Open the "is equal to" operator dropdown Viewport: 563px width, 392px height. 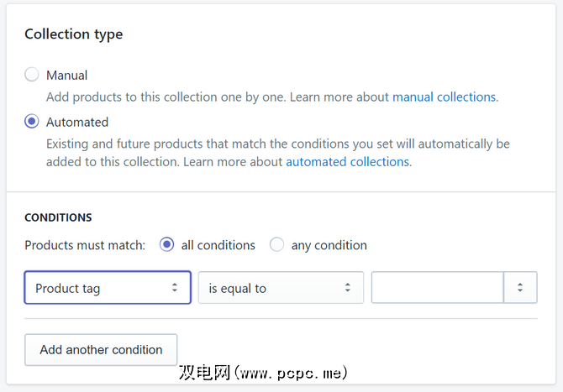click(x=281, y=288)
